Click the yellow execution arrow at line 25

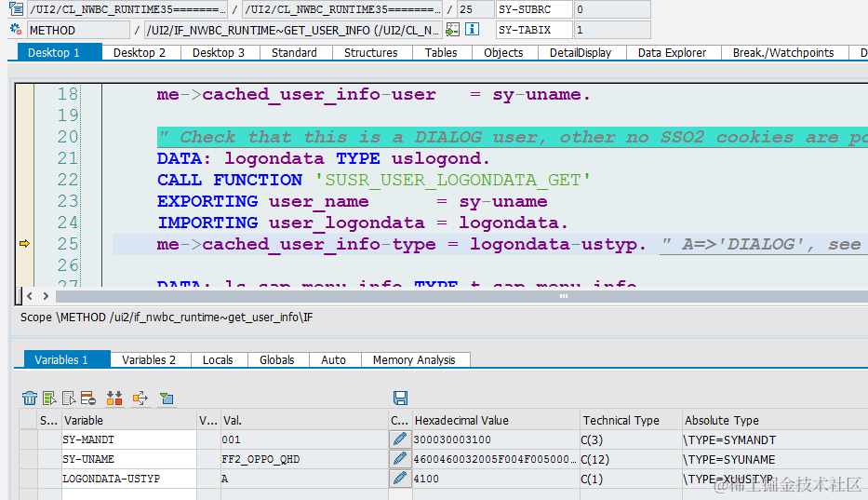tap(24, 243)
